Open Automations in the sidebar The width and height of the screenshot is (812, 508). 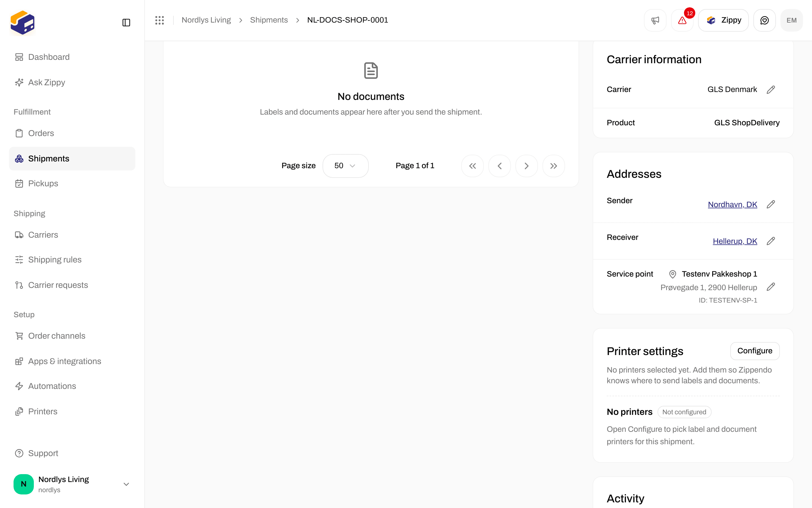(x=72, y=386)
